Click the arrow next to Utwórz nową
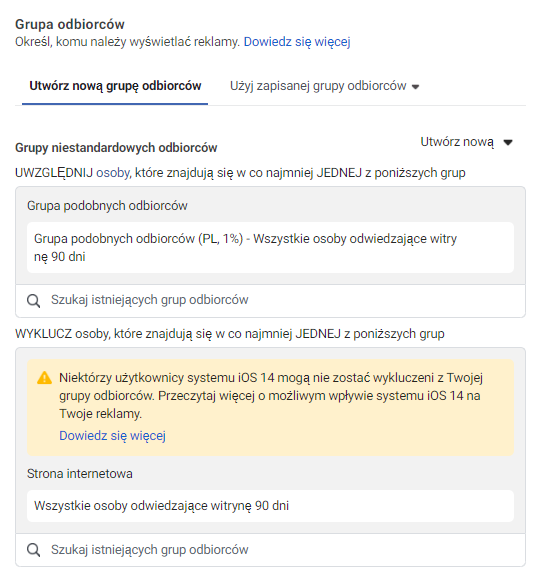The image size is (540, 576). coord(508,143)
